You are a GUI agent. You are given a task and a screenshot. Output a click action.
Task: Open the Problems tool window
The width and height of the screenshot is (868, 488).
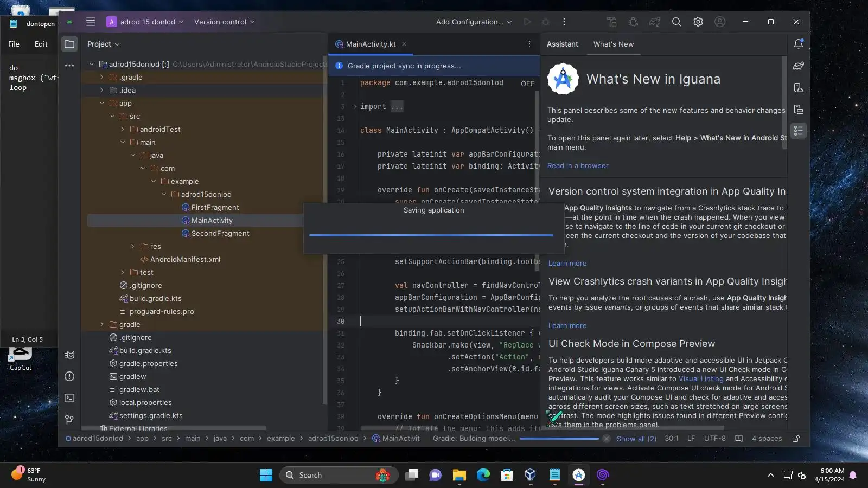tap(69, 376)
